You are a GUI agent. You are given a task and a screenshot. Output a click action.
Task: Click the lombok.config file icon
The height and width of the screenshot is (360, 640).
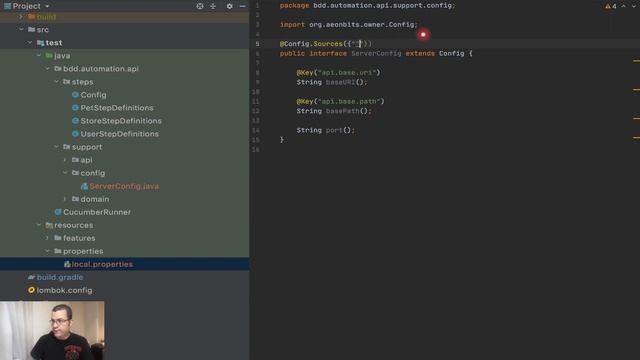(x=31, y=290)
